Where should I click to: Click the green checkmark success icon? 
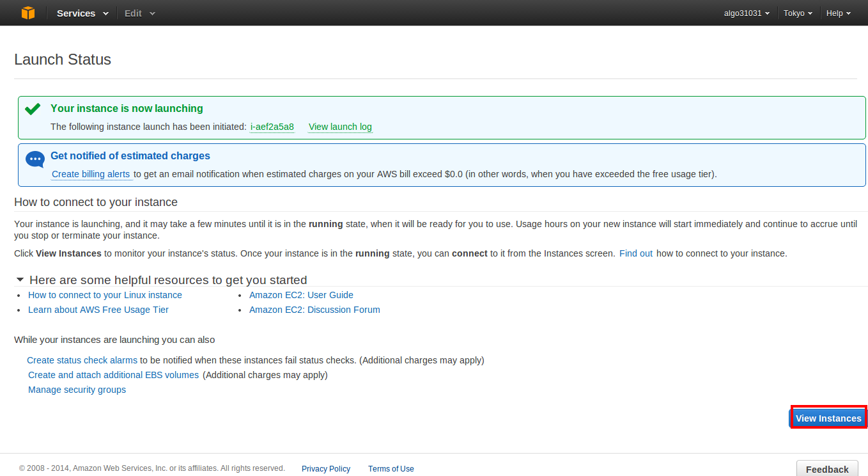(x=33, y=109)
